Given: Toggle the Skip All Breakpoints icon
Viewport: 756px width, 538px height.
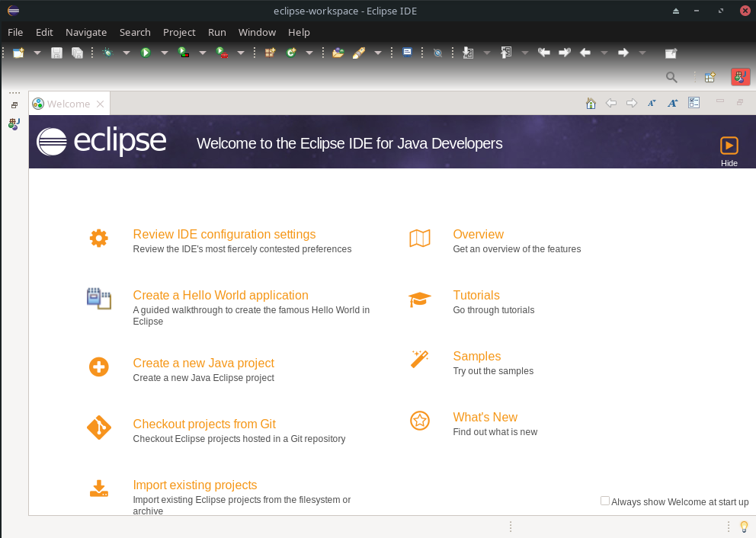Looking at the screenshot, I should (437, 53).
